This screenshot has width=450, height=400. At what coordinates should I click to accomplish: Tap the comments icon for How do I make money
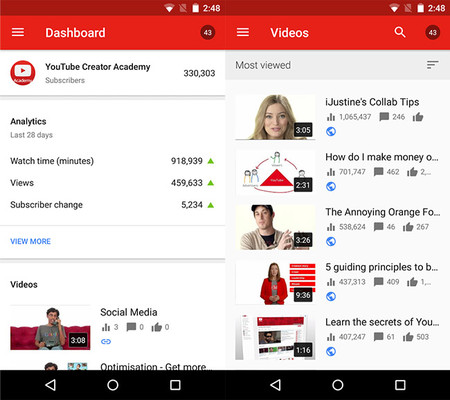pos(378,172)
